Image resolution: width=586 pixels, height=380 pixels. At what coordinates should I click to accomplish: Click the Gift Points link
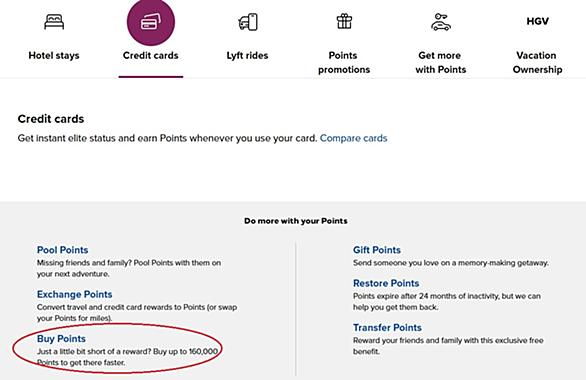(x=377, y=250)
